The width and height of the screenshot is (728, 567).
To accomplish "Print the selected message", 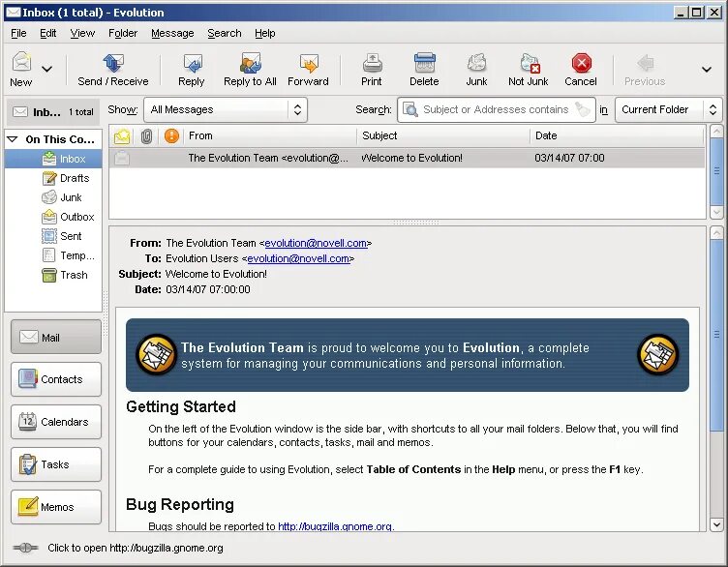I will coord(372,70).
